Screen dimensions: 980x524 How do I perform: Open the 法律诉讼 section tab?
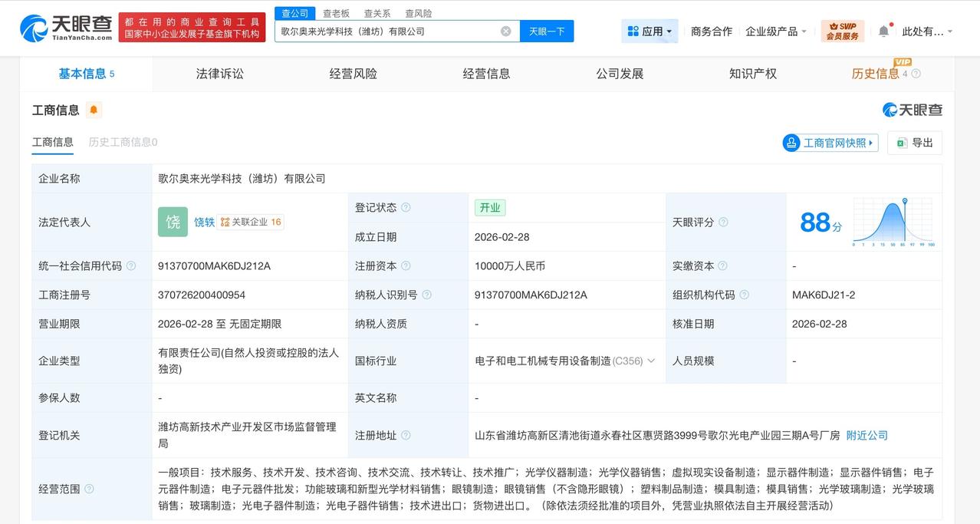[x=219, y=74]
